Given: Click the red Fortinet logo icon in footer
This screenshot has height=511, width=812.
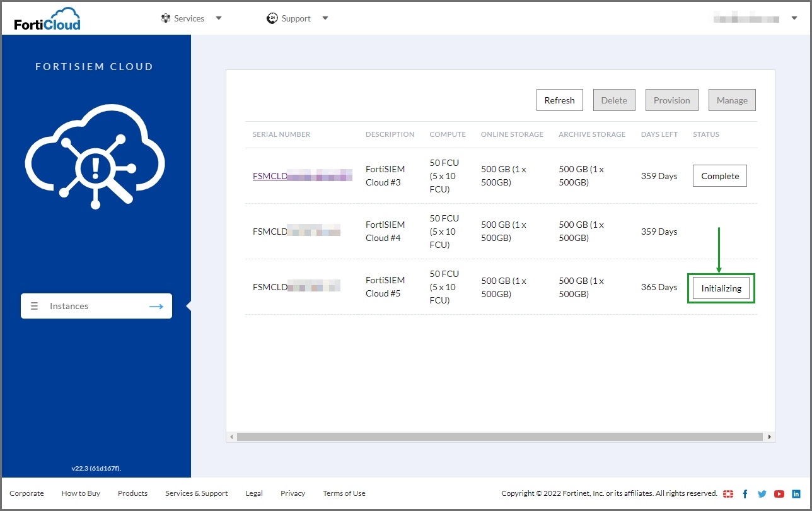Looking at the screenshot, I should [728, 494].
